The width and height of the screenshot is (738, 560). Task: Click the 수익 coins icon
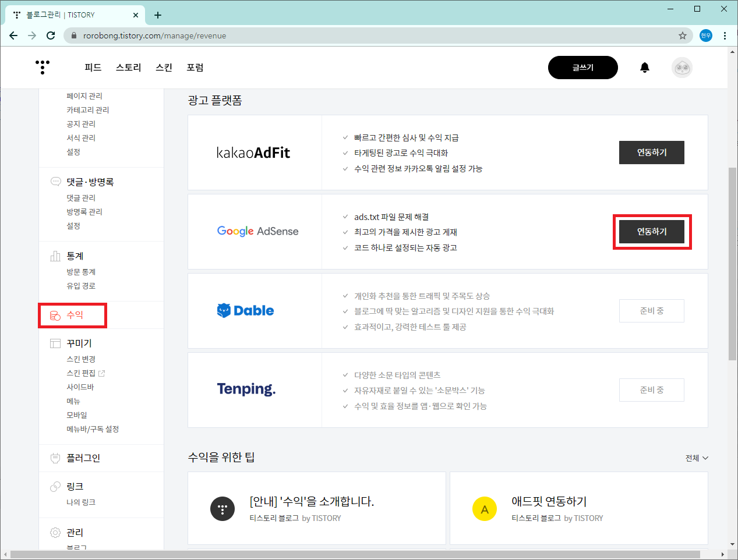[x=55, y=315]
